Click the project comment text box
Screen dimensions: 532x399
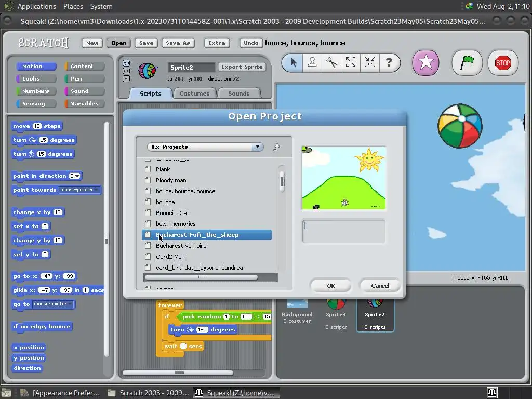pos(344,231)
